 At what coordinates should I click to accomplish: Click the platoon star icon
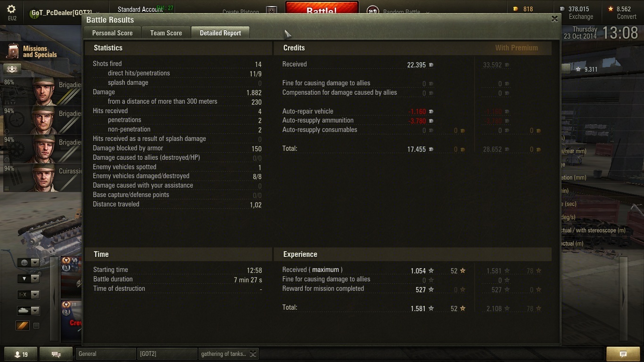(x=272, y=11)
